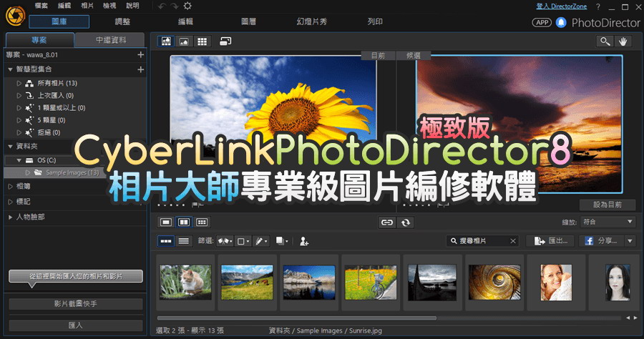Screen dimensions: 644x339
Task: Expand the Sample Images (13) folder
Action: [27, 173]
